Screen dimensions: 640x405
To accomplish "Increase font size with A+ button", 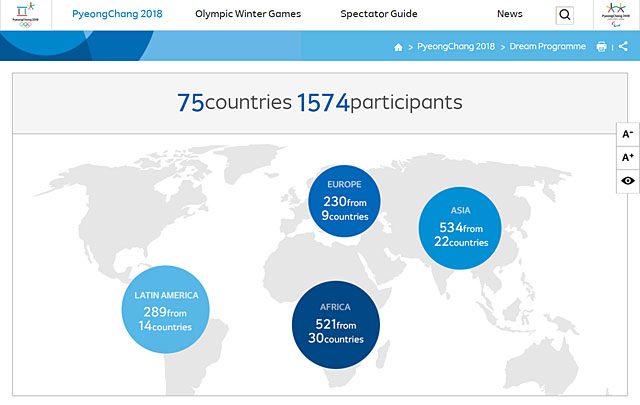I will (x=627, y=157).
